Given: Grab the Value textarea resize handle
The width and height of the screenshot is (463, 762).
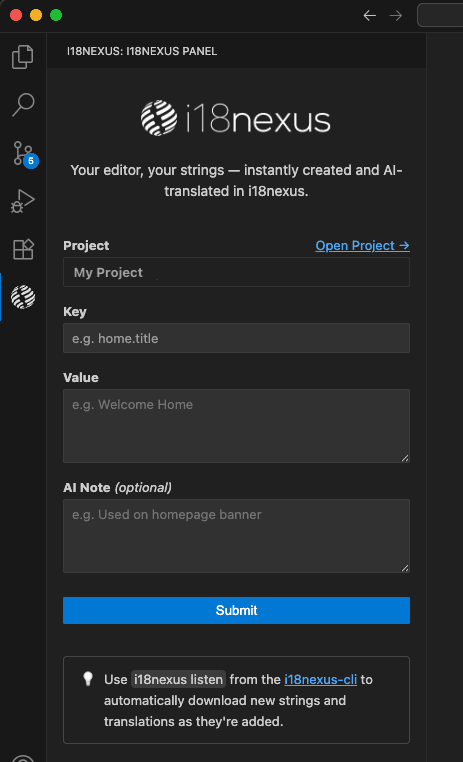Looking at the screenshot, I should click(x=405, y=458).
